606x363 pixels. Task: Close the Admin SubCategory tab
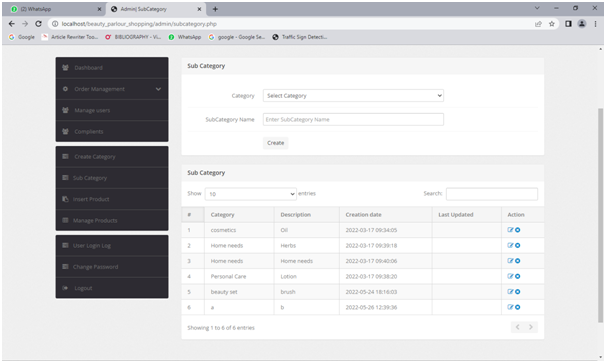[199, 9]
